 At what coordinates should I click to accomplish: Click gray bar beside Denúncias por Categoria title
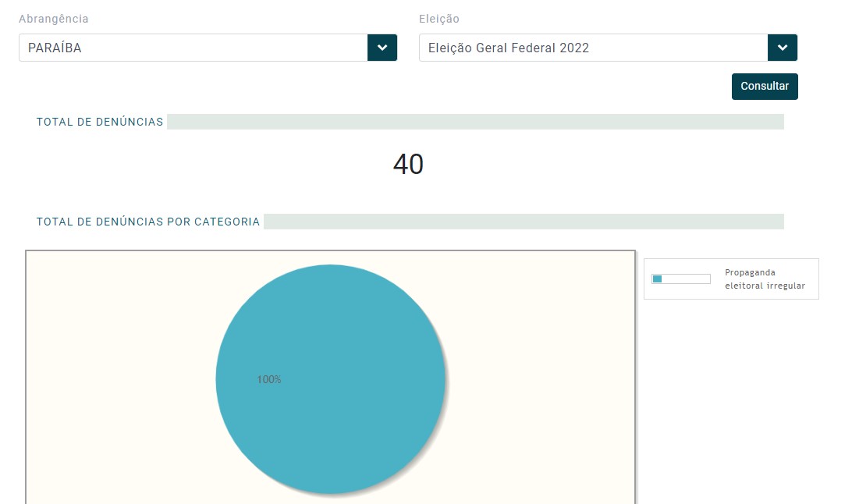(x=523, y=222)
